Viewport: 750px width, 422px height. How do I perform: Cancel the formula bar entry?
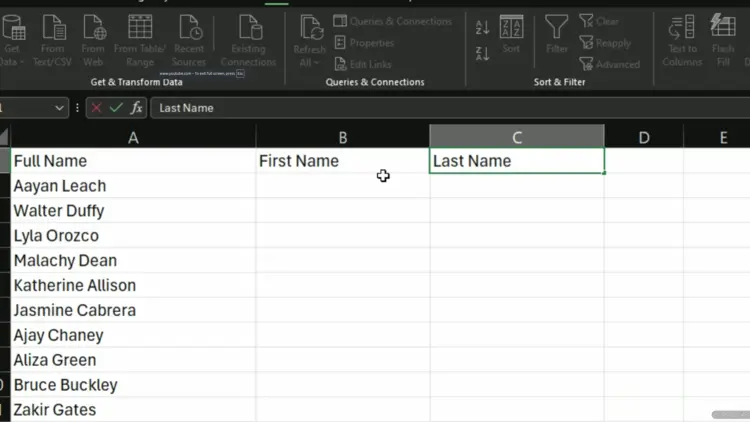pos(96,108)
